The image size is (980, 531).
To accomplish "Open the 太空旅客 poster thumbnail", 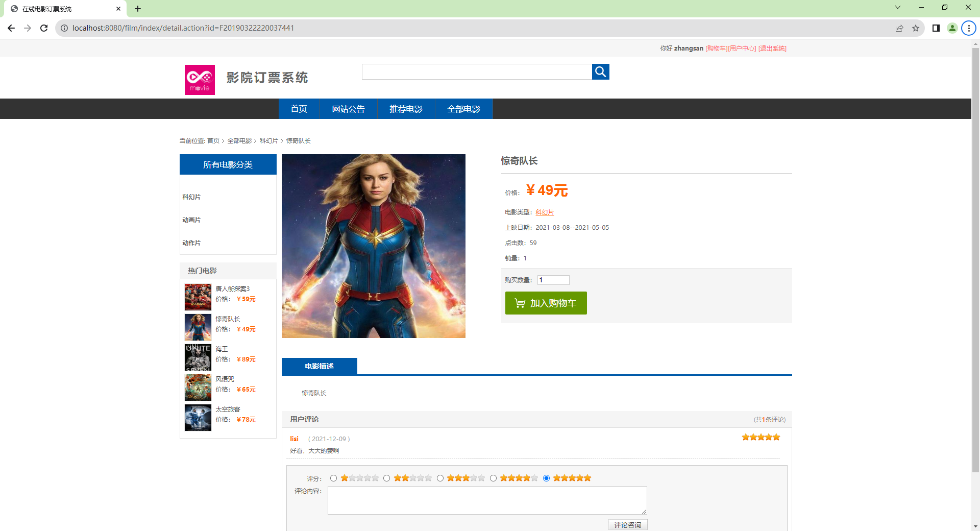I will 198,418.
